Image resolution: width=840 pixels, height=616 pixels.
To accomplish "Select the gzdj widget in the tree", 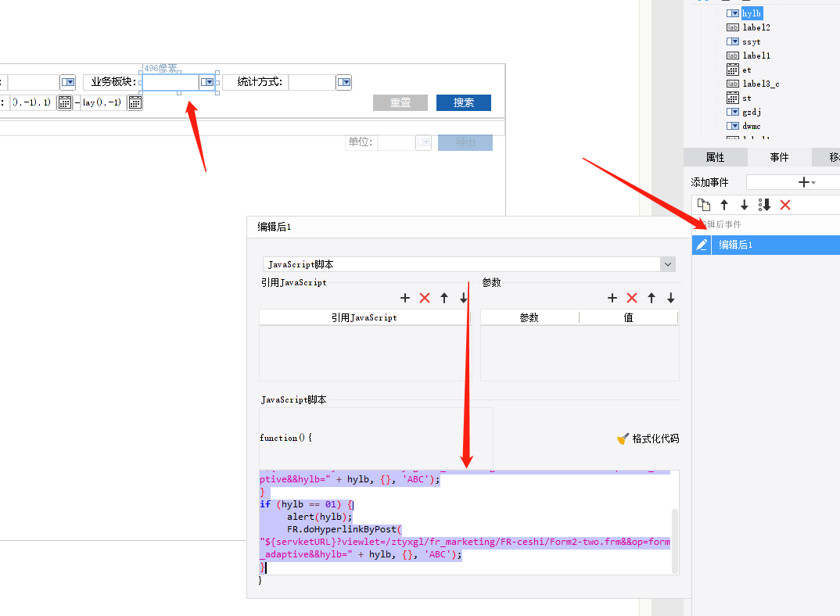I will 752,112.
